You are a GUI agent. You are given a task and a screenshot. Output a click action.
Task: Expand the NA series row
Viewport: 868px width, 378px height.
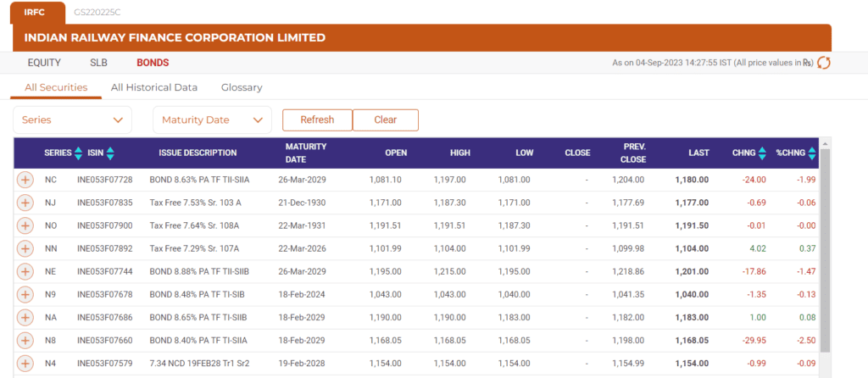[x=25, y=318]
